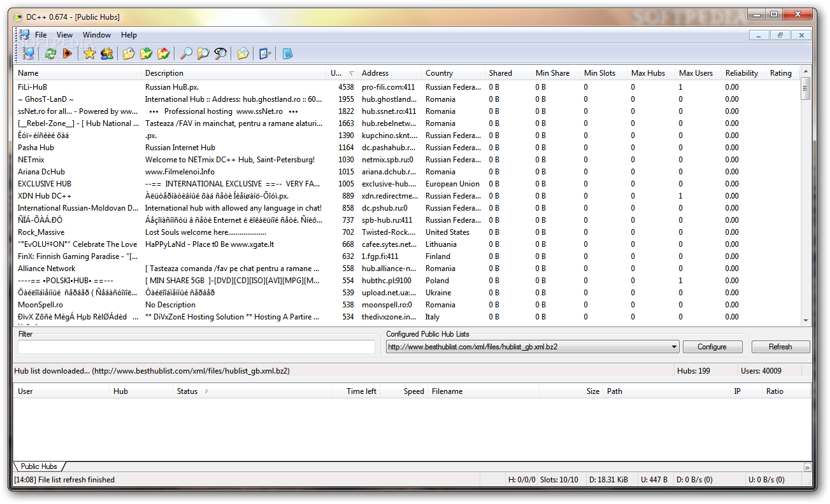Viewport: 830px width, 504px height.
Task: Open the Notepad icon in toolbar
Action: 287,53
